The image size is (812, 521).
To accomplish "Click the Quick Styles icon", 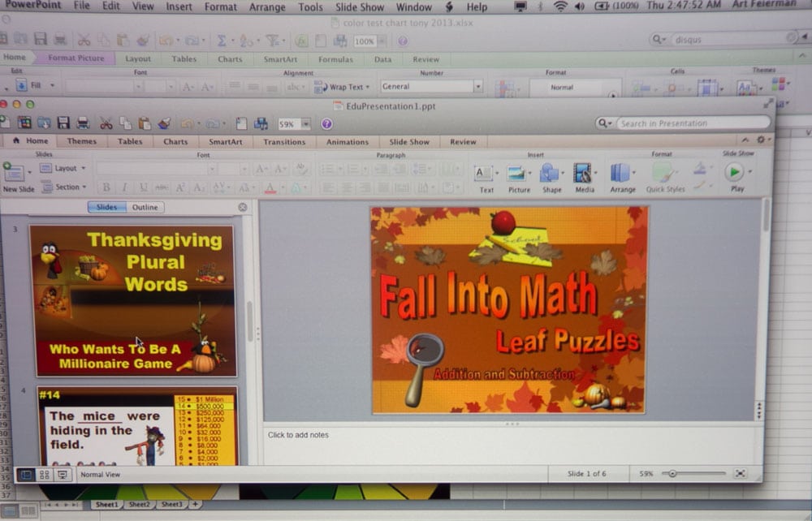I will (x=663, y=174).
